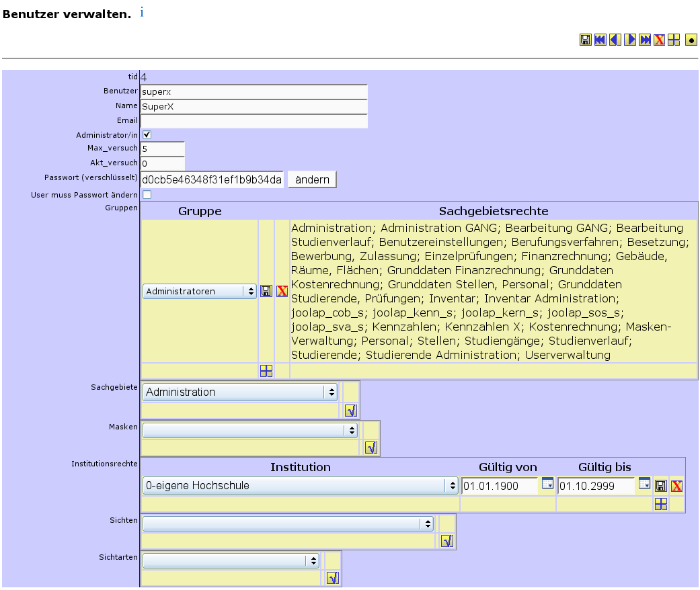Toggle the Administrator/in checkbox
This screenshot has height=590, width=700.
pyautogui.click(x=147, y=135)
